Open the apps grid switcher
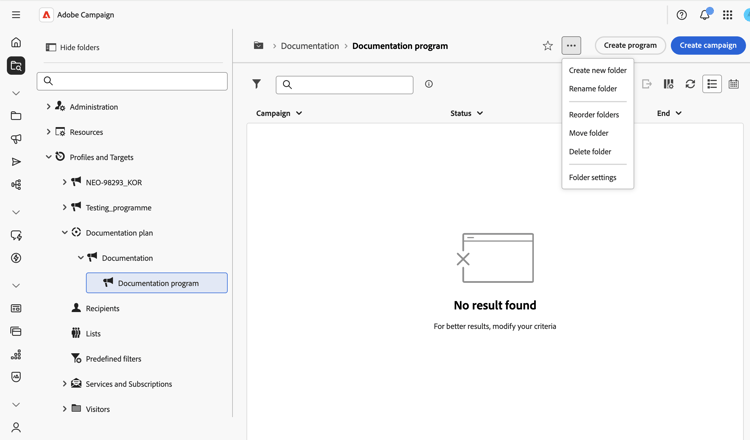 tap(728, 15)
